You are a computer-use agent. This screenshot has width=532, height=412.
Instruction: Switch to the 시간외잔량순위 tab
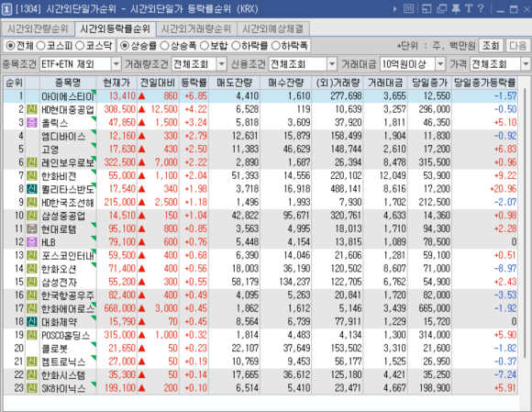38,28
